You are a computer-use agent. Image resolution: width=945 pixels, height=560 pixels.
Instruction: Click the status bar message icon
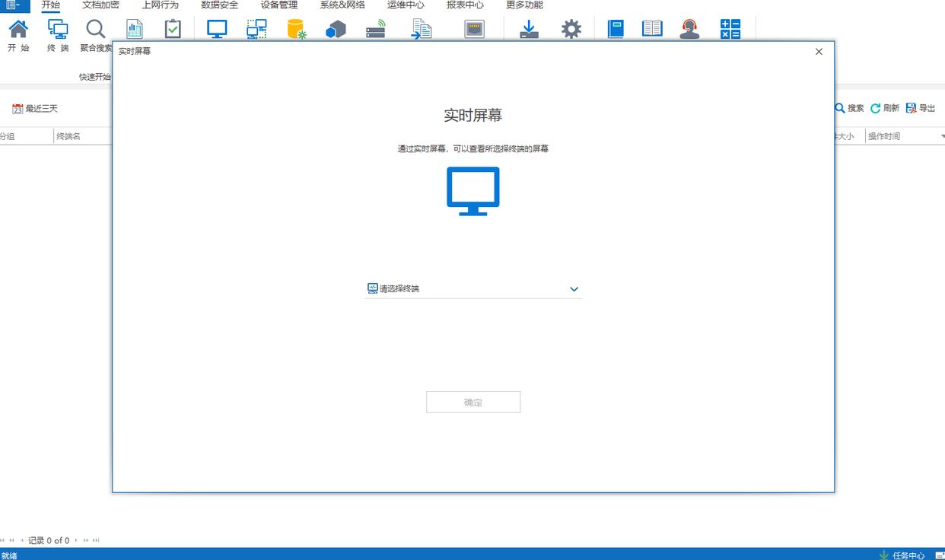940,555
